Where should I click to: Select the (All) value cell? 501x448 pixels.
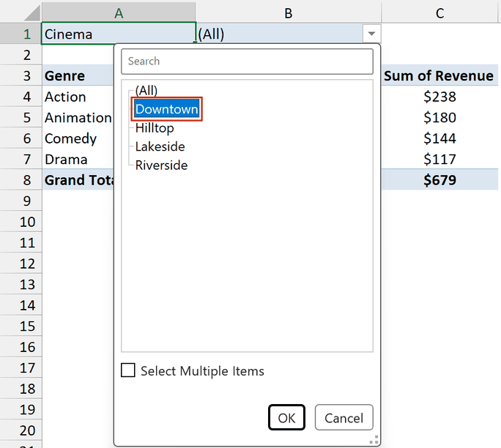(x=280, y=34)
